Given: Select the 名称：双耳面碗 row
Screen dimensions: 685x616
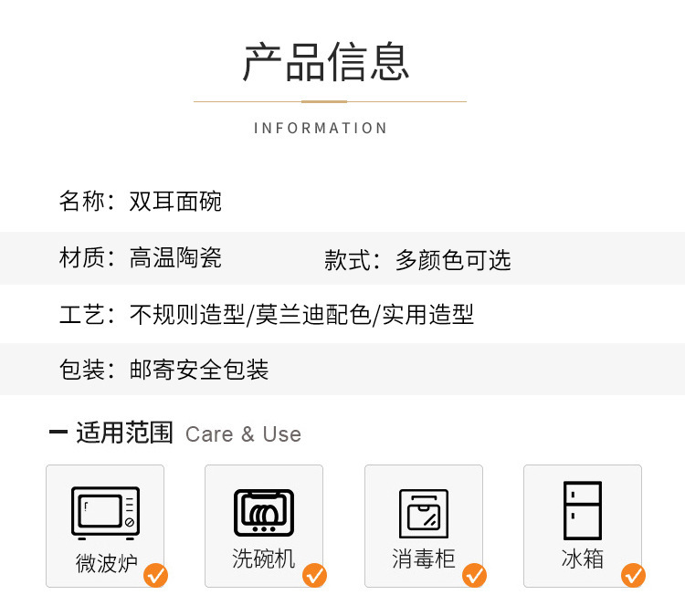Looking at the screenshot, I should pos(141,201).
